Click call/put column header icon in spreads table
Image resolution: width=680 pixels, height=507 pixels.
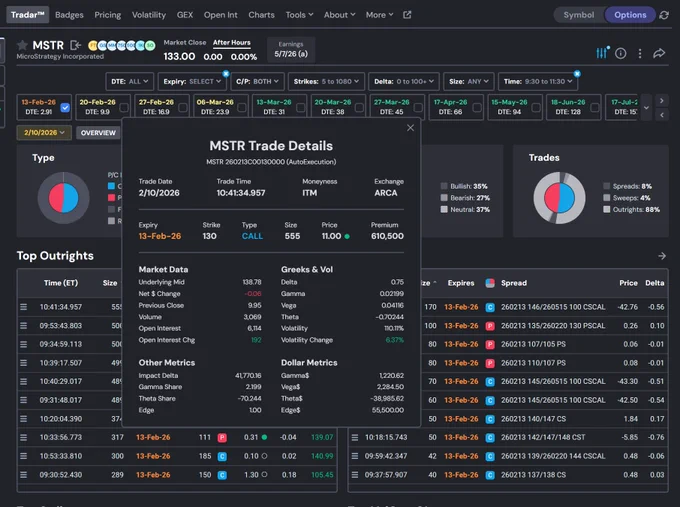point(490,283)
